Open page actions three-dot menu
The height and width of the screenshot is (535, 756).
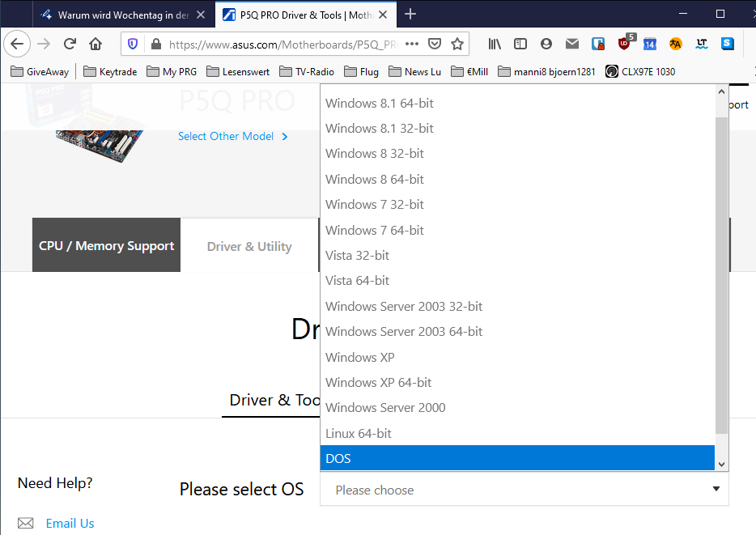coord(412,44)
